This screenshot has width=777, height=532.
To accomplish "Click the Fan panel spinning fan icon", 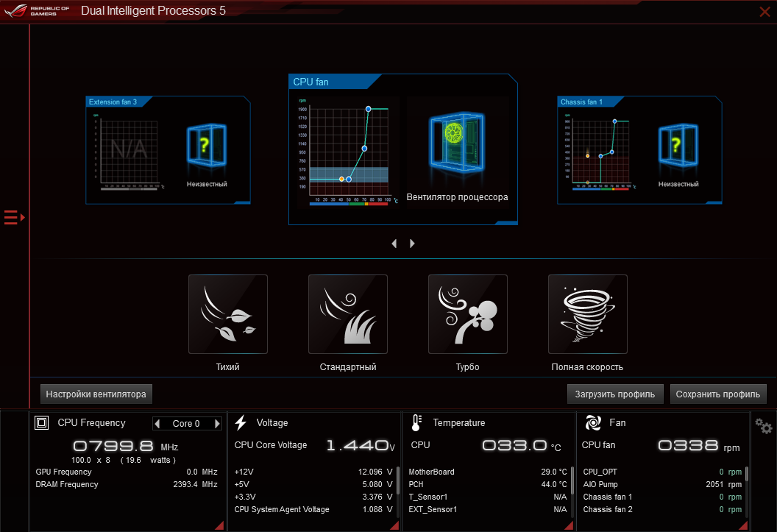I will 593,422.
